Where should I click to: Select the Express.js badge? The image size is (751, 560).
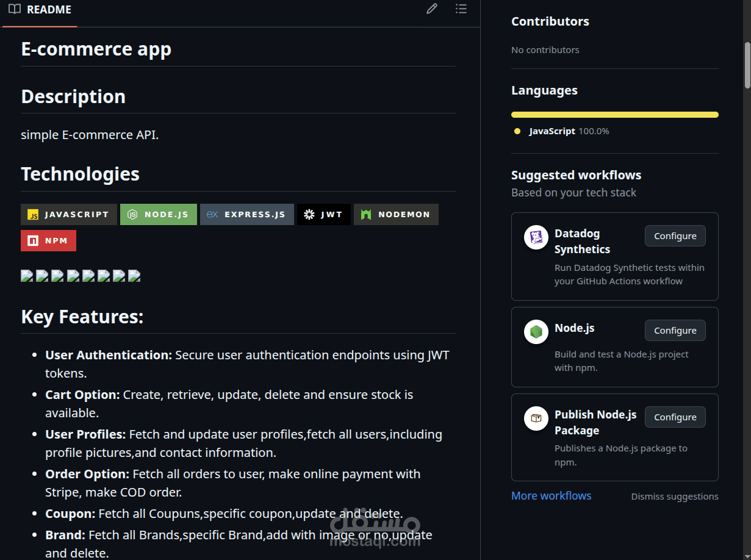pyautogui.click(x=246, y=214)
